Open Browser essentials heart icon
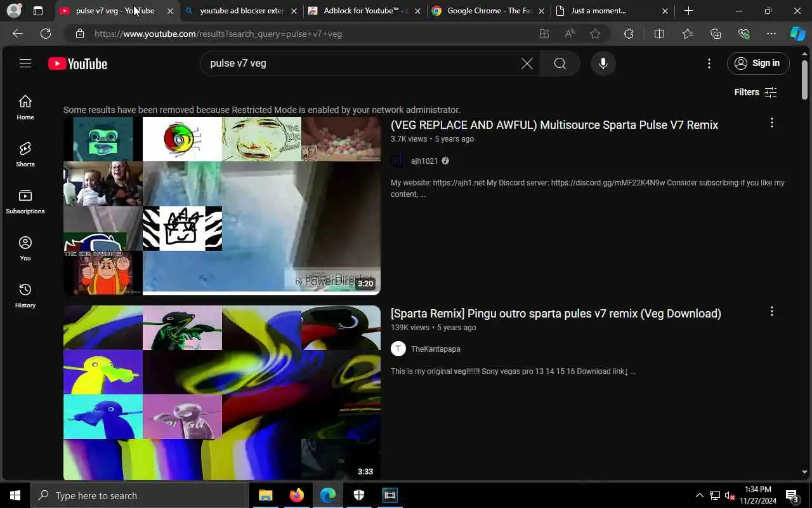812x508 pixels. click(743, 34)
